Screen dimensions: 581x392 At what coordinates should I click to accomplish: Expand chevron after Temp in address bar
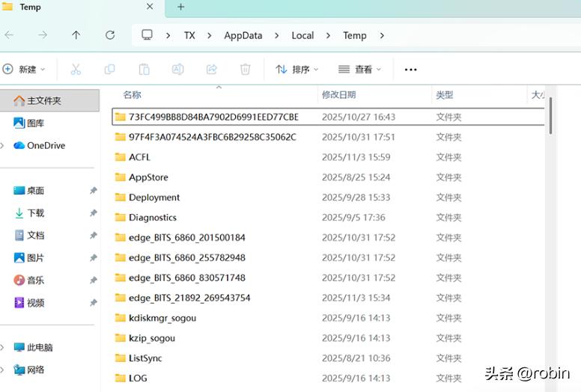click(x=382, y=36)
